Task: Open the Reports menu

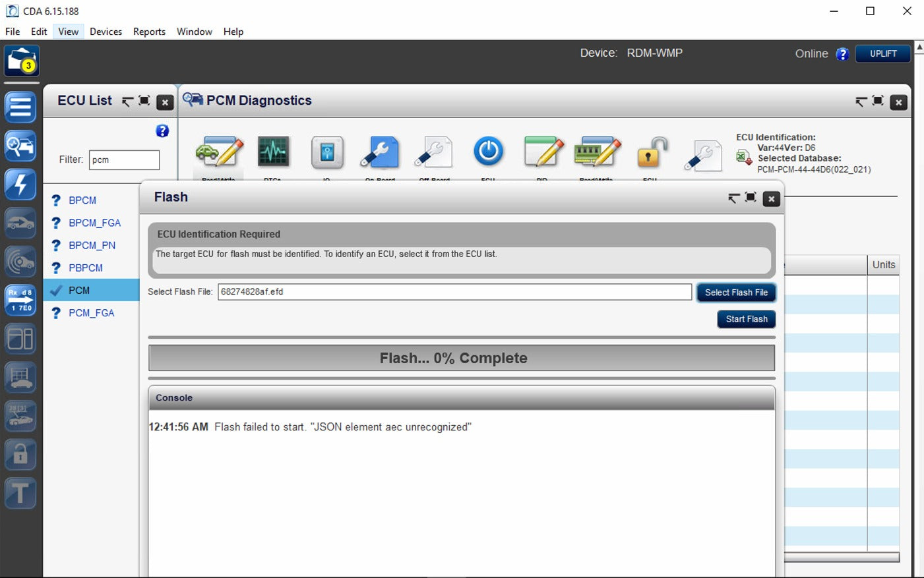Action: pos(149,32)
